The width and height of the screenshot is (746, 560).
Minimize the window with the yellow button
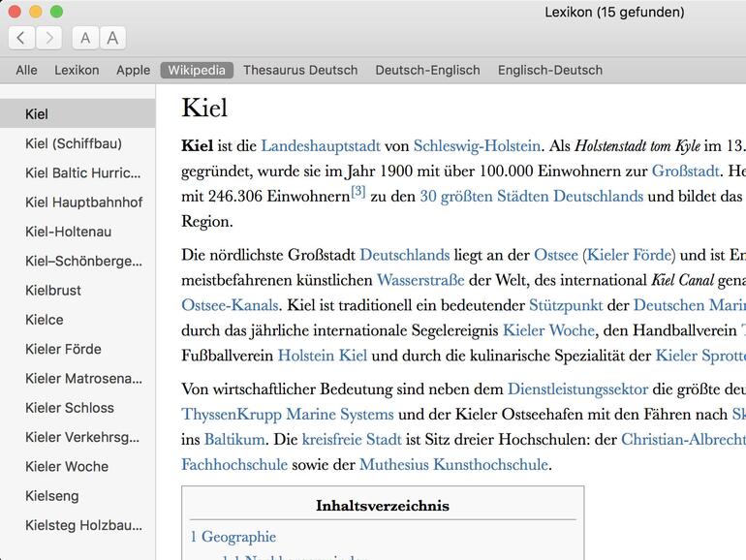coord(36,12)
